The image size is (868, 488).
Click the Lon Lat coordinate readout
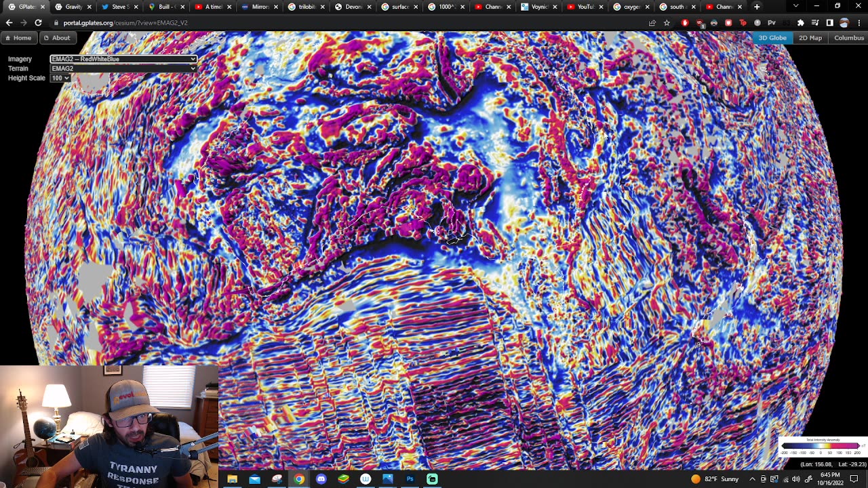[x=832, y=464]
